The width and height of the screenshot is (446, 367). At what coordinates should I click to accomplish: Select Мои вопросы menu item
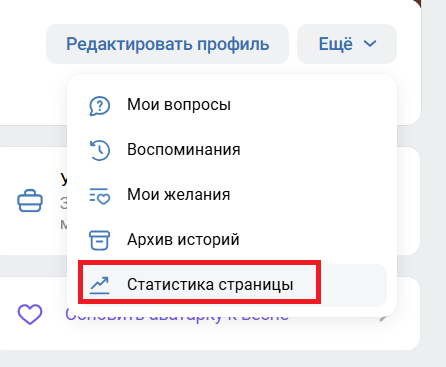click(232, 105)
